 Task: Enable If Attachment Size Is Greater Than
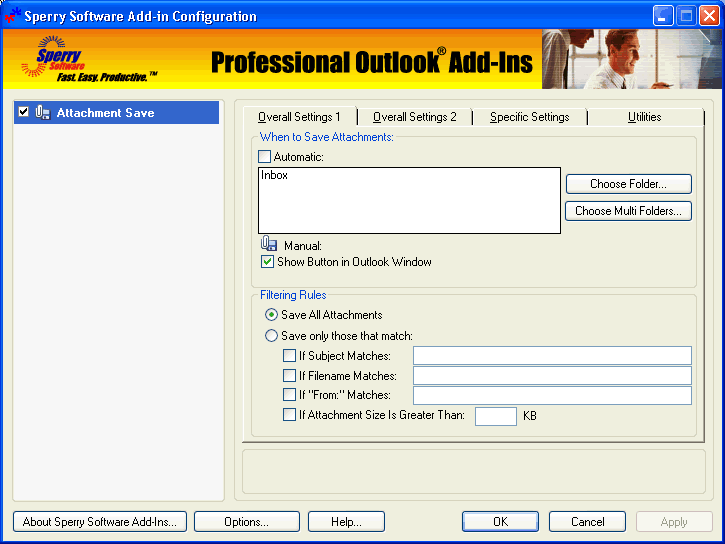click(x=289, y=415)
